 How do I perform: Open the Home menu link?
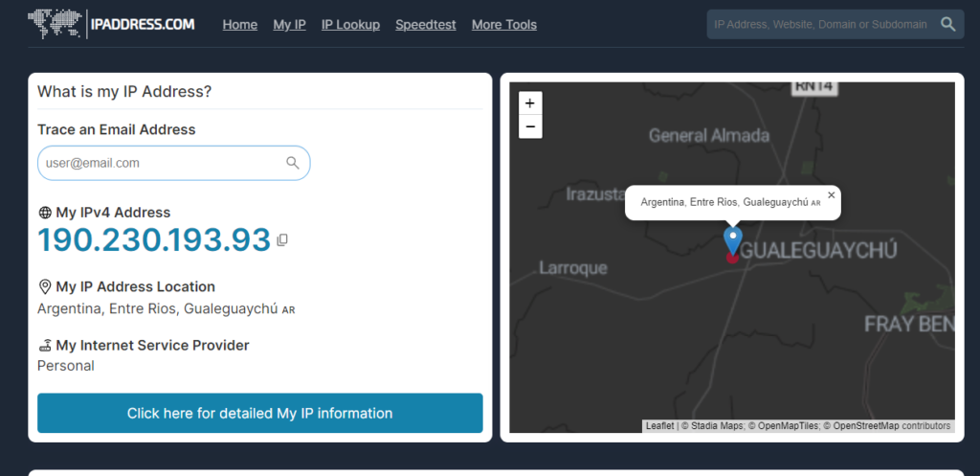pyautogui.click(x=240, y=24)
